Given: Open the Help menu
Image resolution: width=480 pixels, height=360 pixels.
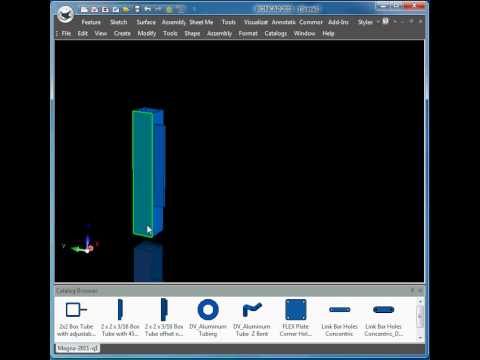Looking at the screenshot, I should point(328,33).
